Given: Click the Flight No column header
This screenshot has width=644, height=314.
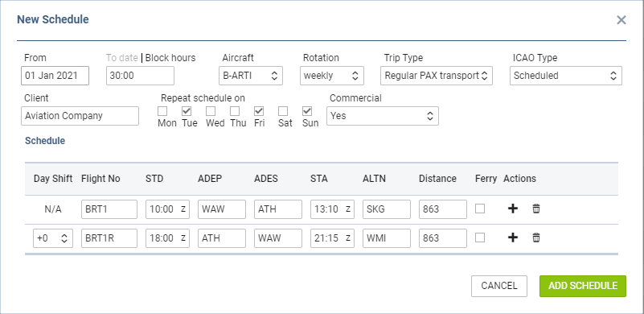Looking at the screenshot, I should 100,179.
